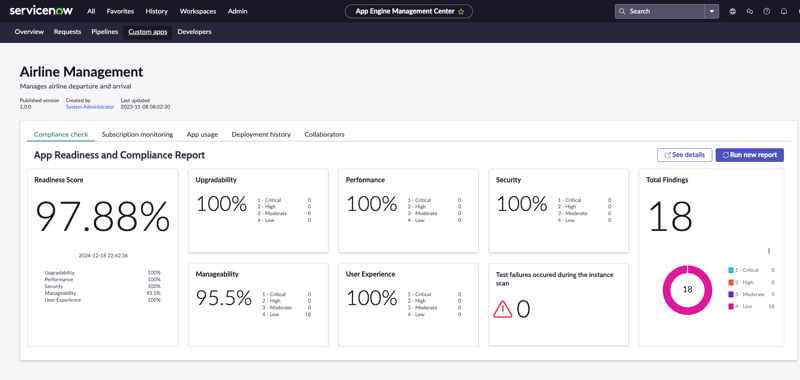Click the See details button

(684, 155)
